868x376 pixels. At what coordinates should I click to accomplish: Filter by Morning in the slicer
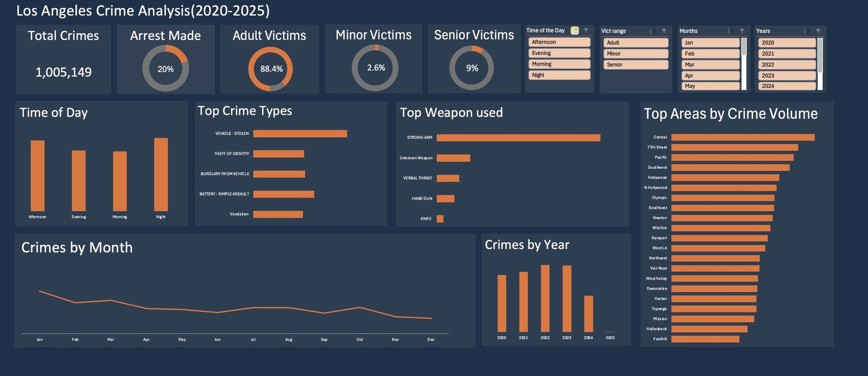coord(559,64)
